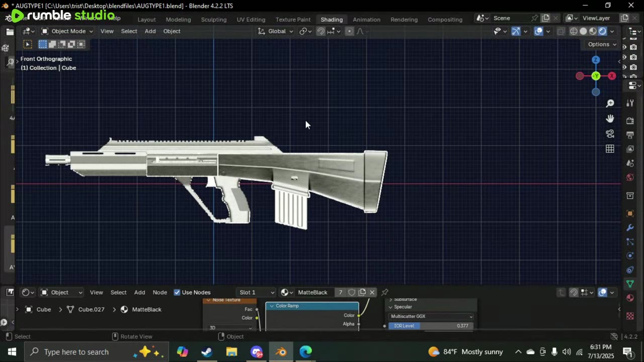
Task: Expand the Global transform orientation dropdown
Action: coord(276,31)
